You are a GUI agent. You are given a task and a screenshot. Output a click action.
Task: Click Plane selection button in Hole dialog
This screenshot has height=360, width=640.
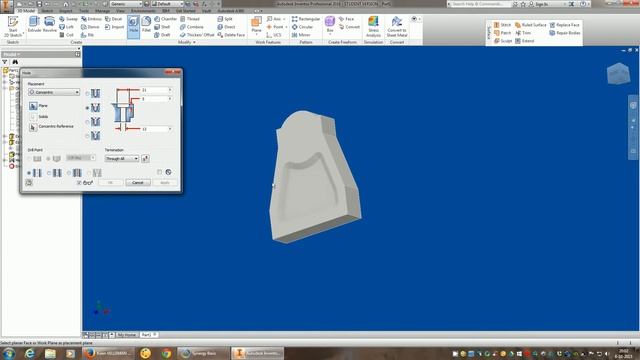coord(33,106)
